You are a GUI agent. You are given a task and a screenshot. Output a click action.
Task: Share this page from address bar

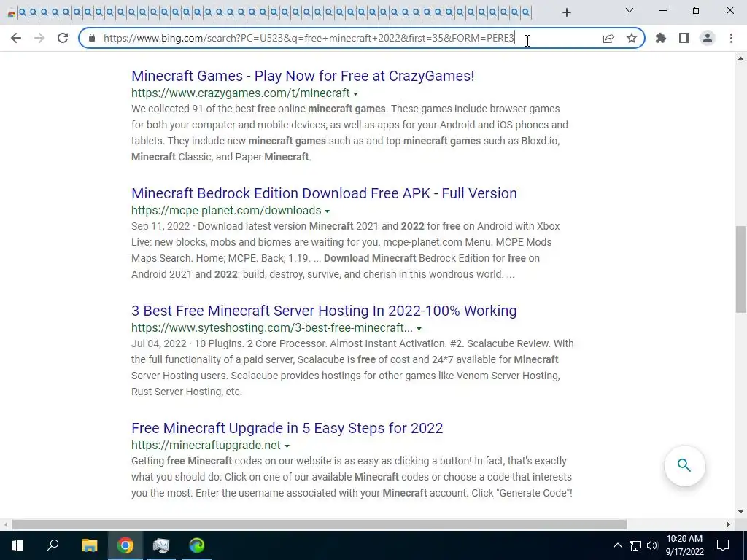click(x=608, y=38)
